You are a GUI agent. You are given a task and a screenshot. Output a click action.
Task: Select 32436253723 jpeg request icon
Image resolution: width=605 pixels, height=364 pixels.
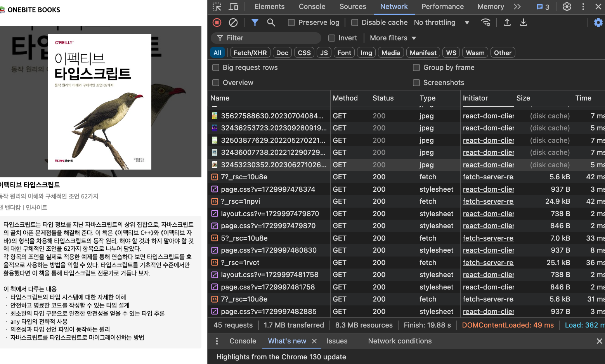click(214, 128)
